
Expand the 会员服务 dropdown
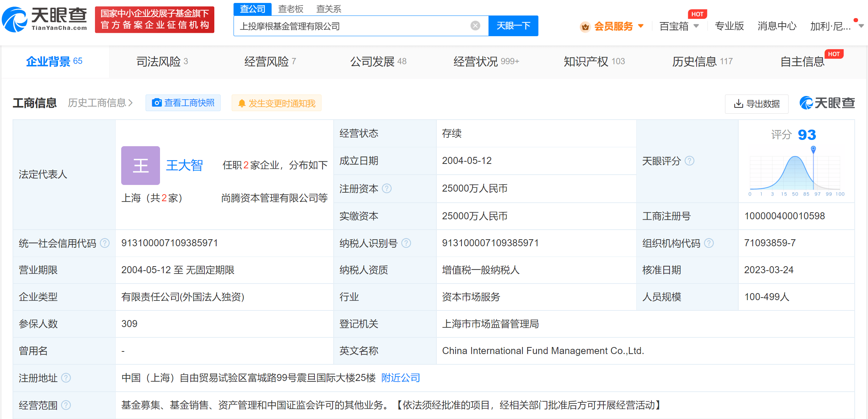coord(641,26)
